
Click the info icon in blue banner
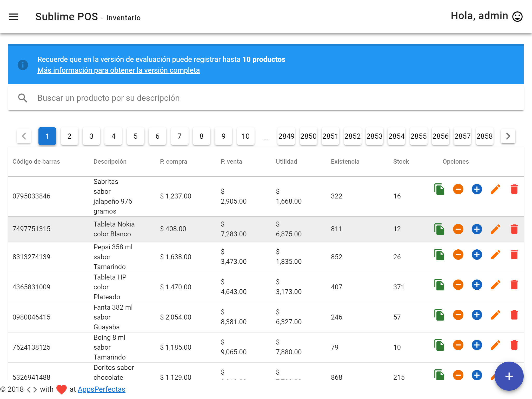tap(23, 65)
